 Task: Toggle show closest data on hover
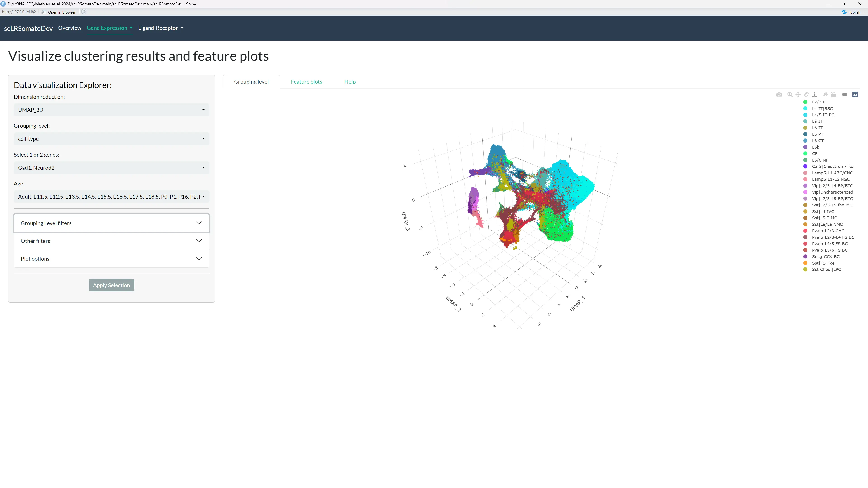coord(845,95)
